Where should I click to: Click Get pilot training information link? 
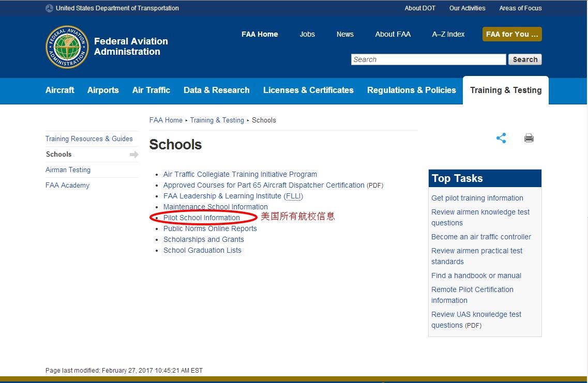click(x=477, y=198)
